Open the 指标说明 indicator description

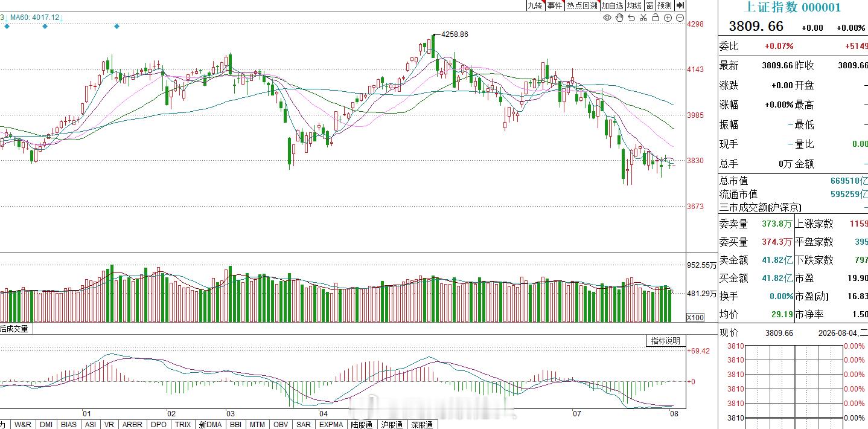point(665,341)
